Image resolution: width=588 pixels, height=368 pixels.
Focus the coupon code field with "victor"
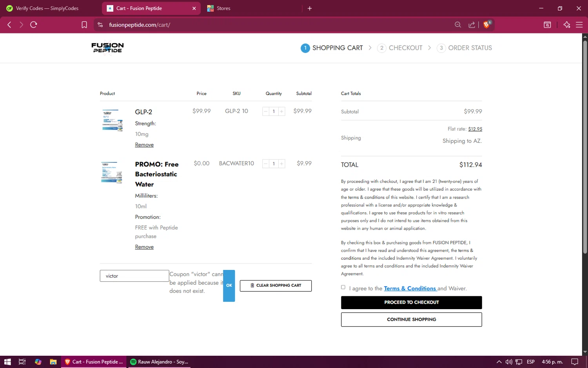tap(134, 276)
